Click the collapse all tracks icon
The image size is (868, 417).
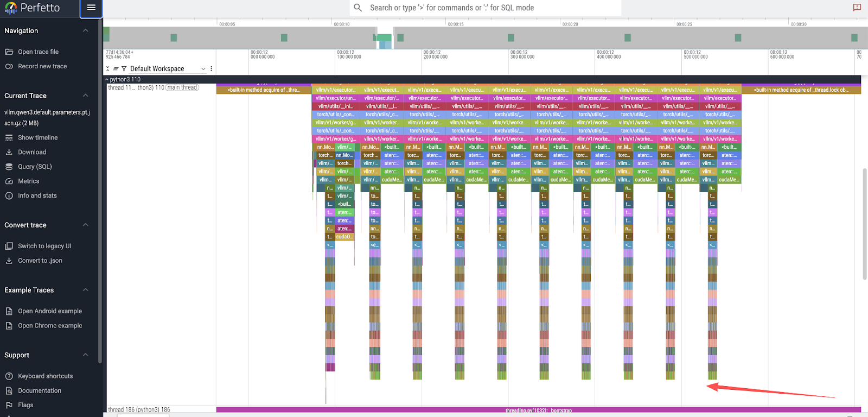point(108,69)
